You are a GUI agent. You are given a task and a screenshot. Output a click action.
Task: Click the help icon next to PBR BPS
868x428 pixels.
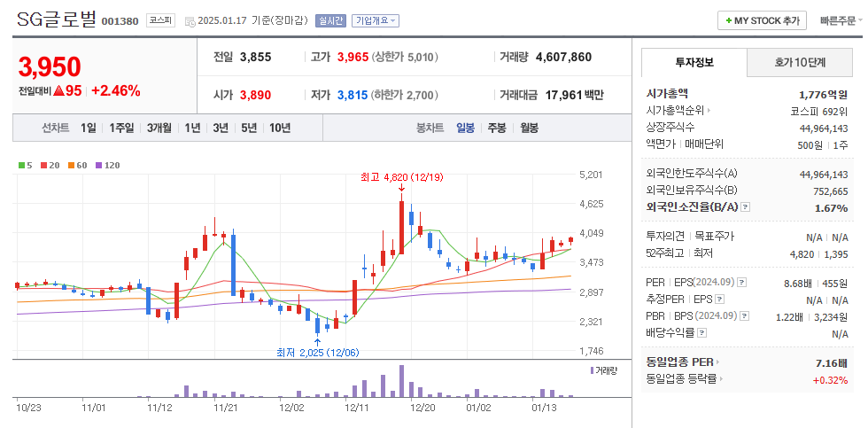click(745, 316)
